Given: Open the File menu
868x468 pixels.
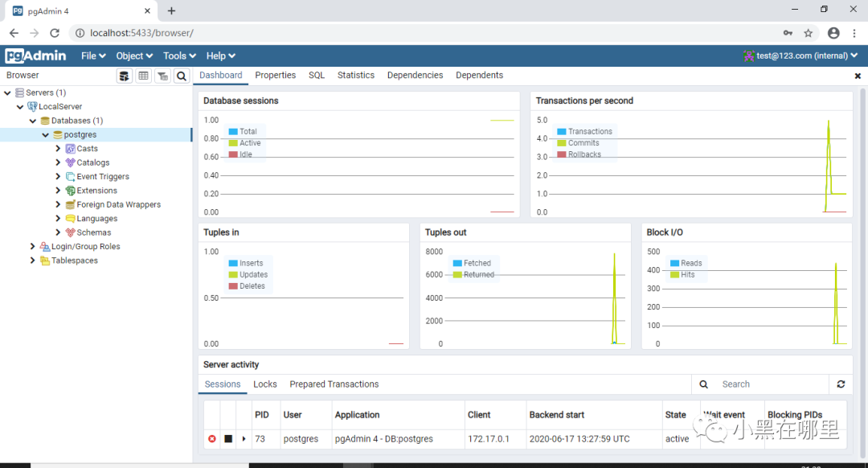Looking at the screenshot, I should click(93, 55).
